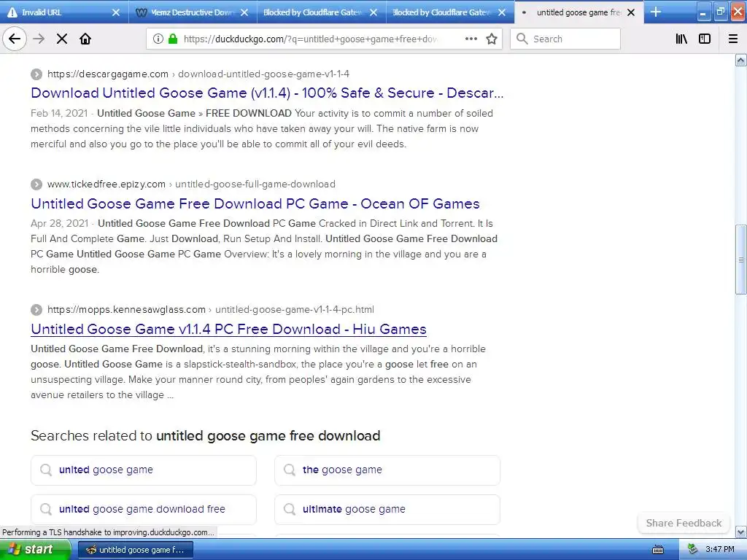Open the Library bookshelf icon
The height and width of the screenshot is (560, 747).
tap(682, 39)
